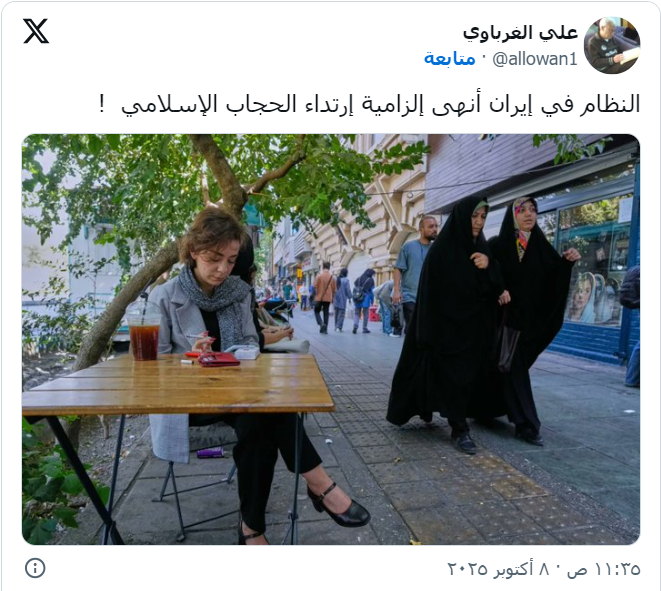Click the display name علي الغرباوي

520,33
